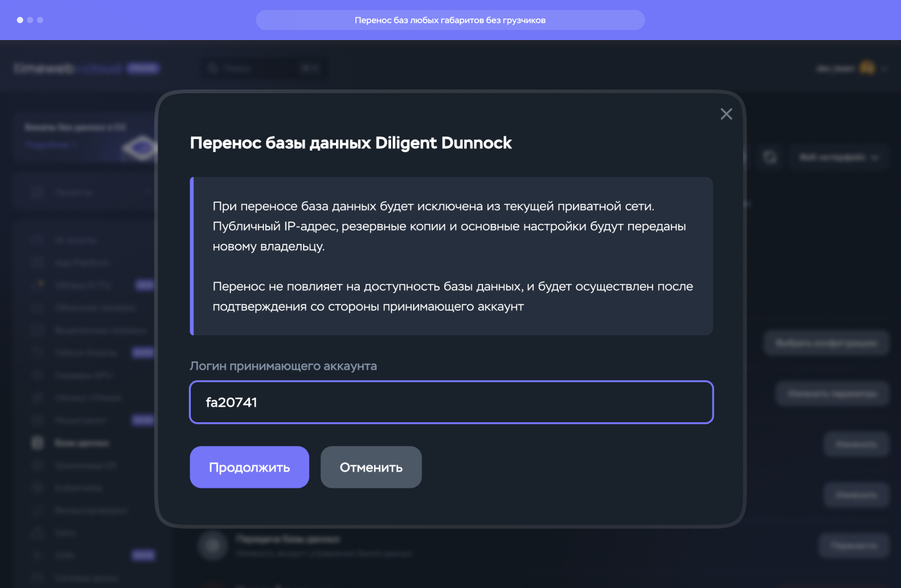The image size is (901, 588).
Task: Click the first white window dot at top-left
Action: tap(20, 20)
